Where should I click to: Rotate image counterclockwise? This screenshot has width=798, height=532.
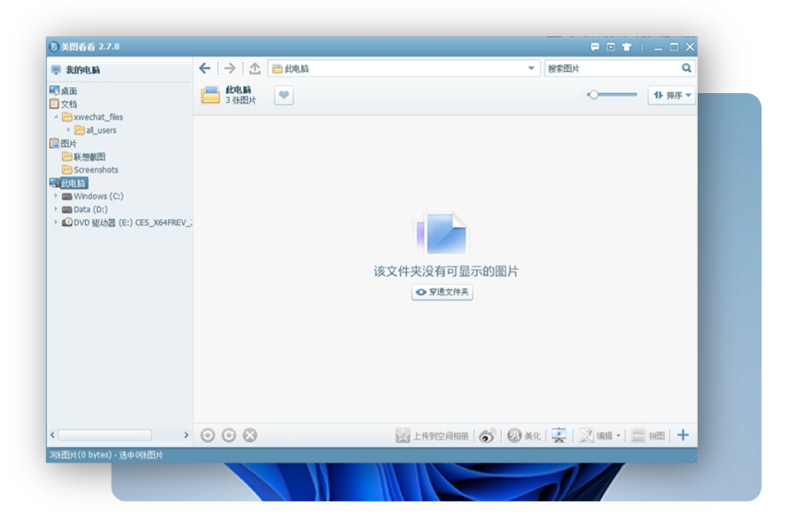point(207,435)
